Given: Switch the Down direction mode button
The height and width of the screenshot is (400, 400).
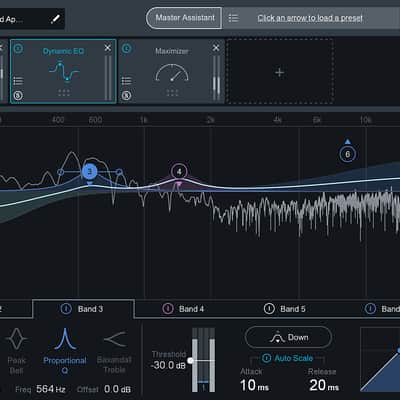Looking at the screenshot, I should click(288, 338).
